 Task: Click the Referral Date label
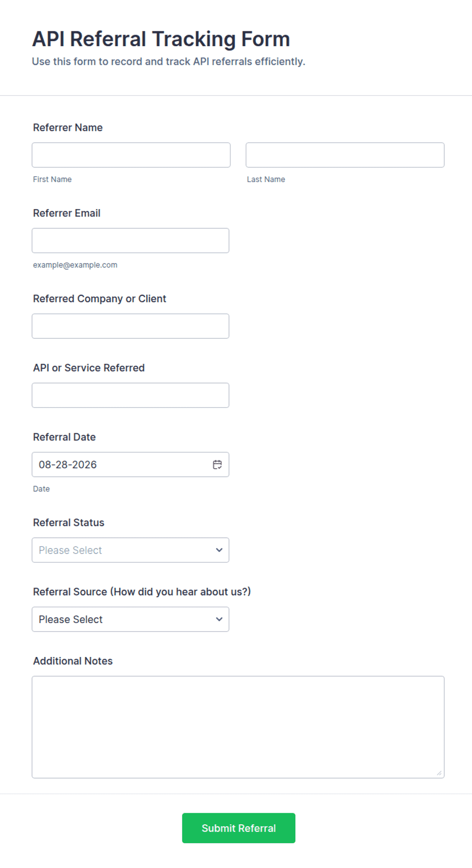point(64,437)
